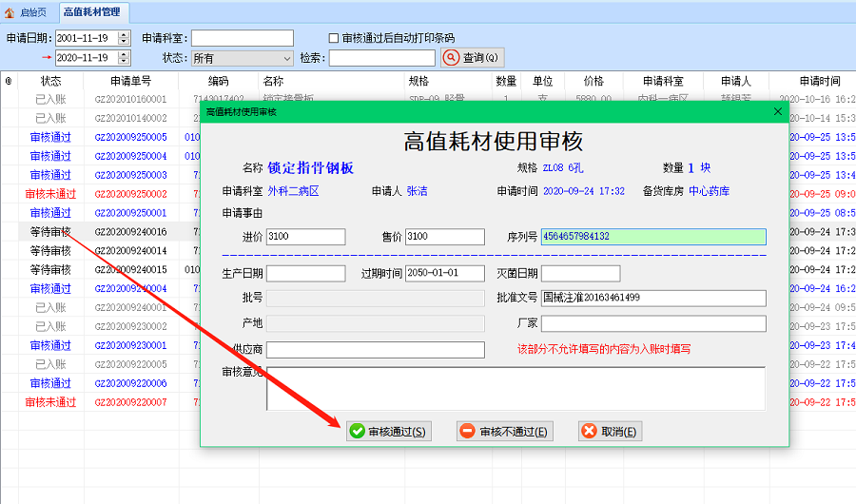The width and height of the screenshot is (856, 504).
Task: Close the 高值耗材使用审核 dialog
Action: [x=777, y=111]
